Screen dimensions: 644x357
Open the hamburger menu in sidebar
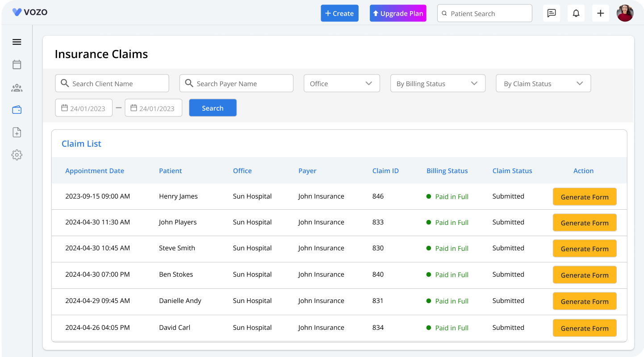tap(17, 42)
